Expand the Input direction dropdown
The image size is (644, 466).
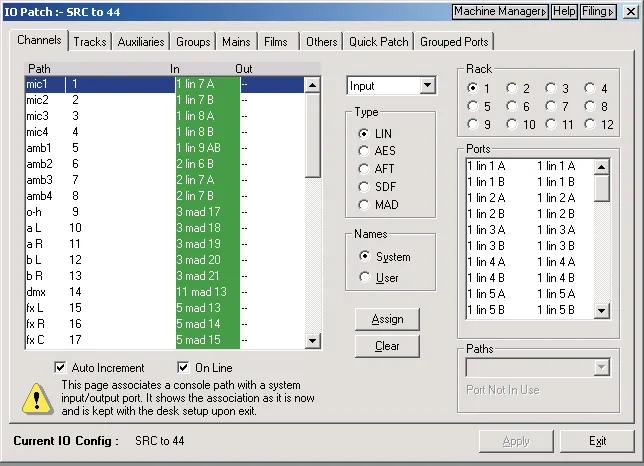427,85
